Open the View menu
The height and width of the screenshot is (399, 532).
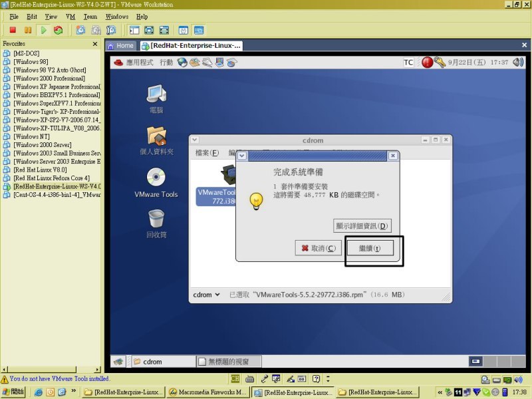(x=51, y=17)
